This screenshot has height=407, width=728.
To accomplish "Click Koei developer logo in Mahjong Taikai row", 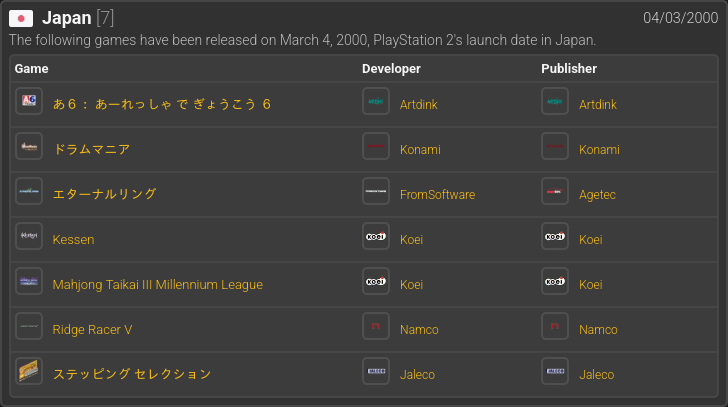I will 376,281.
